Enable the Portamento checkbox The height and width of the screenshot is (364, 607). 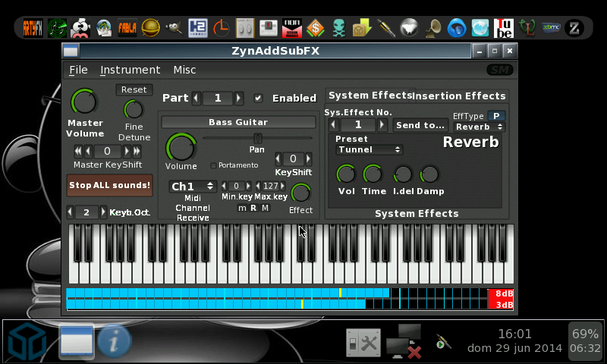[x=213, y=165]
